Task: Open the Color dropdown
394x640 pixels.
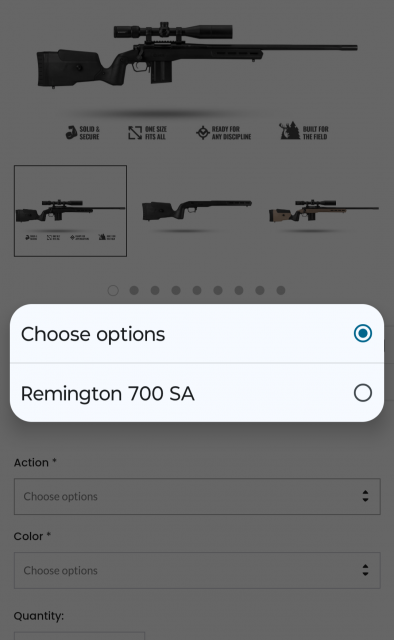Action: (197, 570)
